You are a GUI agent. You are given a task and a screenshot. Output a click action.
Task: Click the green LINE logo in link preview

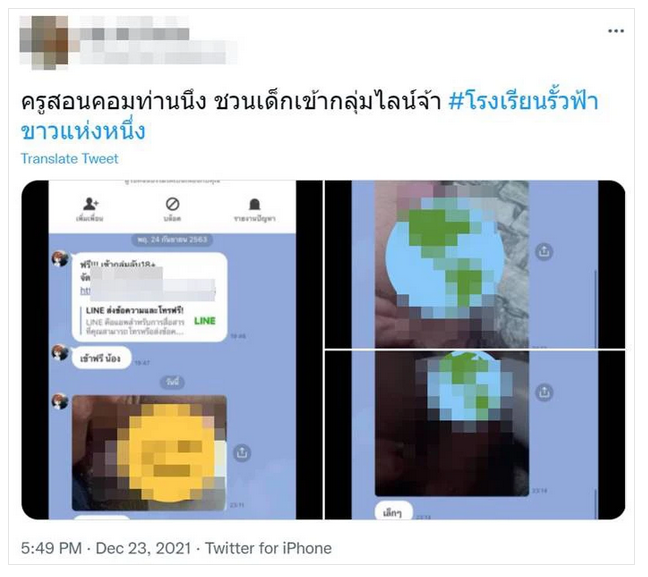pyautogui.click(x=205, y=321)
